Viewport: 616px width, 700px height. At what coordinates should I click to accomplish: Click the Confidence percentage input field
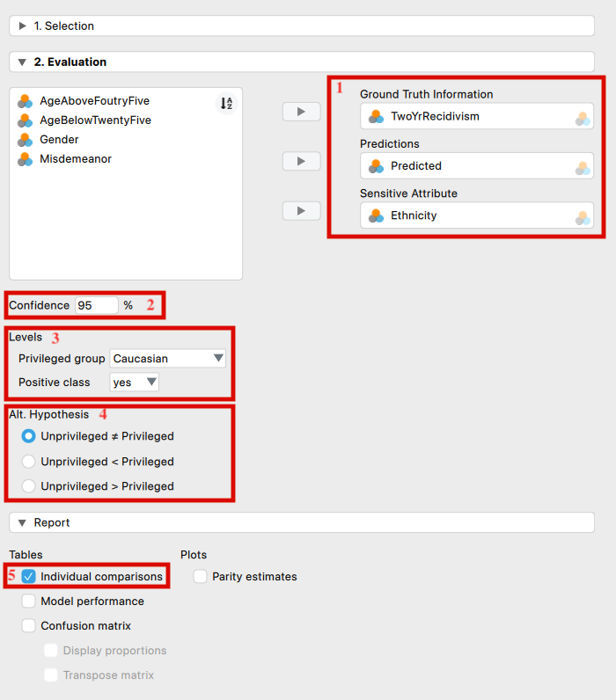point(97,305)
